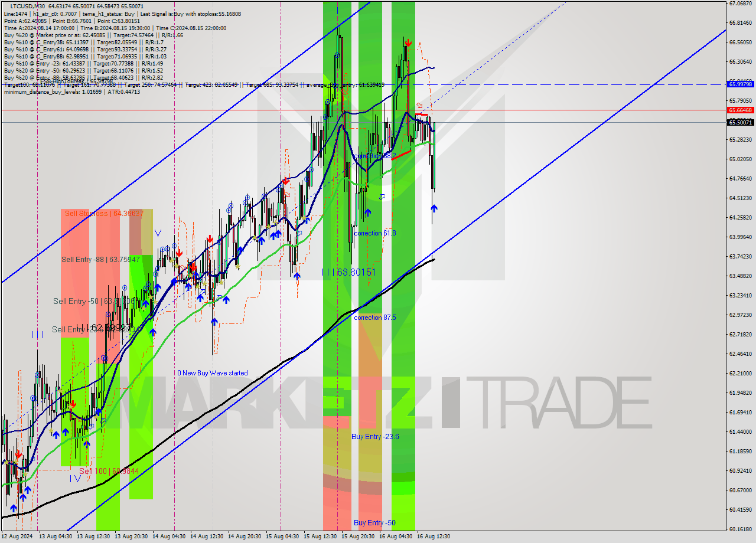Screen dimensions: 756x543
Task: Click the 'Buy Entry -50' label
Action: click(x=374, y=523)
